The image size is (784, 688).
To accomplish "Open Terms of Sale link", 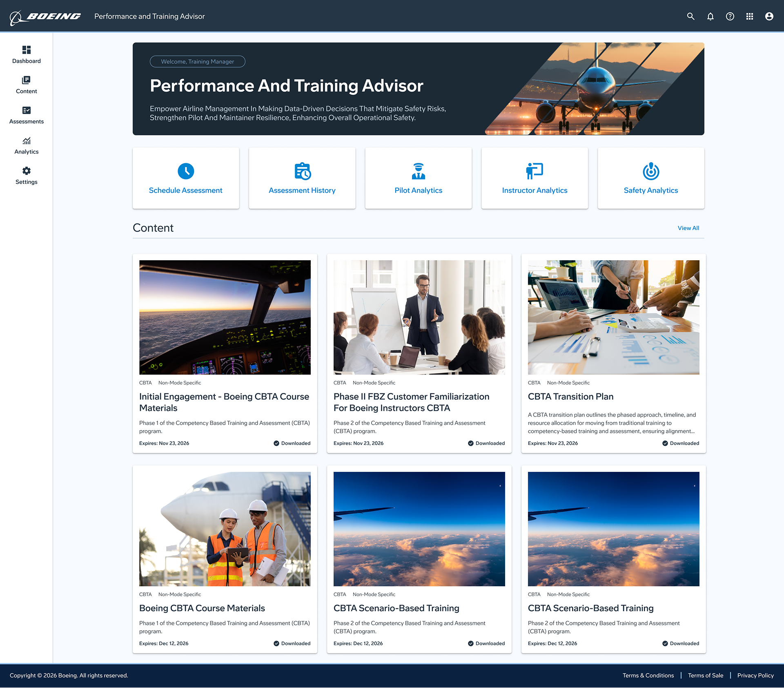I will click(x=706, y=675).
